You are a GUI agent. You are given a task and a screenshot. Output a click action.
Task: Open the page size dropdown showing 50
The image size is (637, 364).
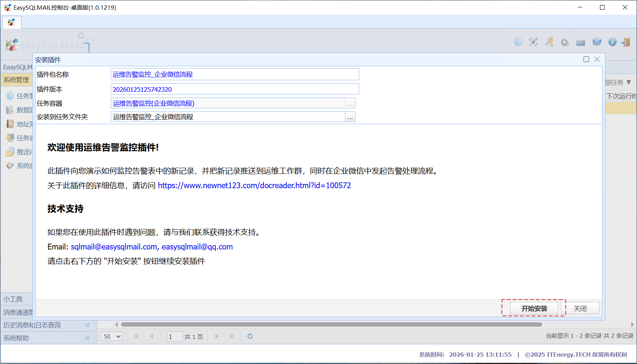[112, 337]
